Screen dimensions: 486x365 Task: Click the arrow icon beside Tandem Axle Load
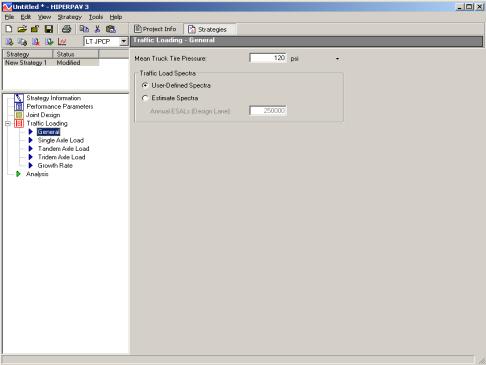30,148
